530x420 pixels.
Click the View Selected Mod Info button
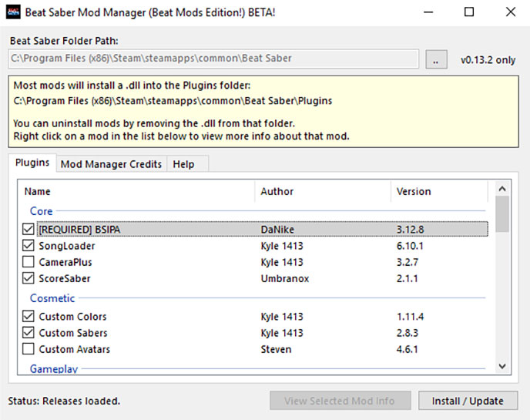pyautogui.click(x=340, y=401)
